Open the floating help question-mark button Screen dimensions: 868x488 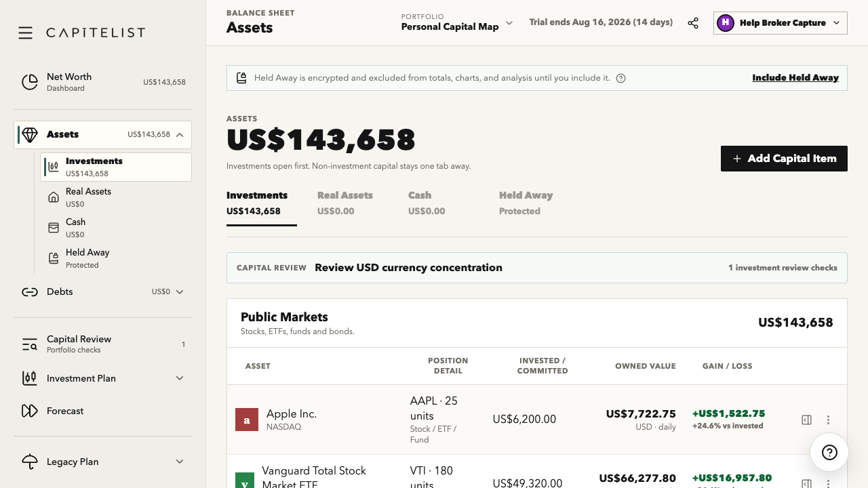coord(829,452)
